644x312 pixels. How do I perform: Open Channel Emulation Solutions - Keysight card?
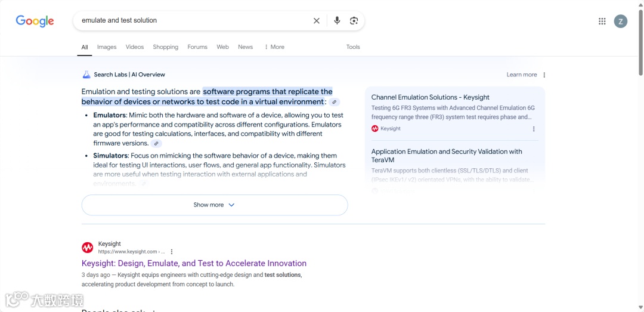(x=431, y=97)
